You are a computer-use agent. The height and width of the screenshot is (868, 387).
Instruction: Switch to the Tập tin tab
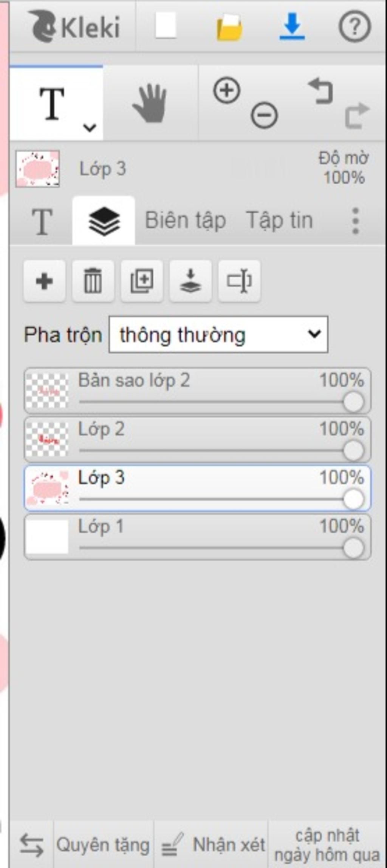(x=279, y=220)
